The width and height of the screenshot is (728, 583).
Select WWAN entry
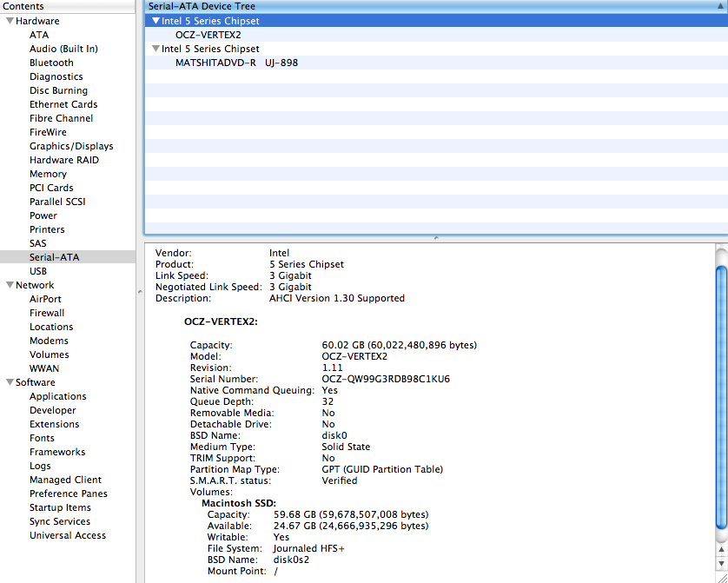click(x=44, y=368)
